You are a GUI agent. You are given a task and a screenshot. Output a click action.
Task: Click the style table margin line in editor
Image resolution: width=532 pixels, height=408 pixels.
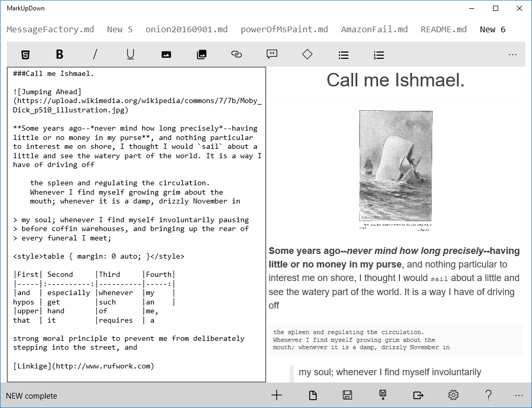pos(98,256)
